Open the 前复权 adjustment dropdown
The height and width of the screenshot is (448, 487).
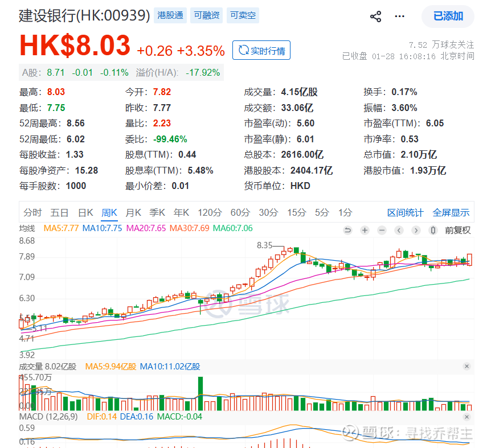[x=458, y=231]
